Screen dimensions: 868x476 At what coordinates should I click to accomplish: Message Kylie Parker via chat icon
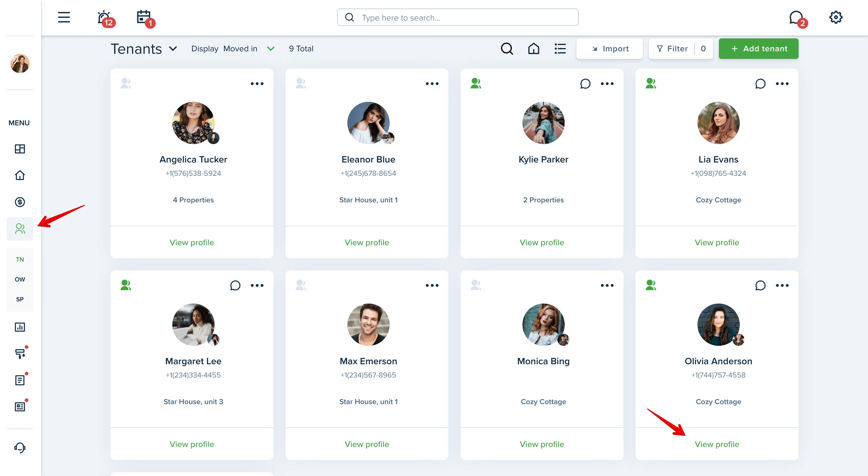point(585,84)
